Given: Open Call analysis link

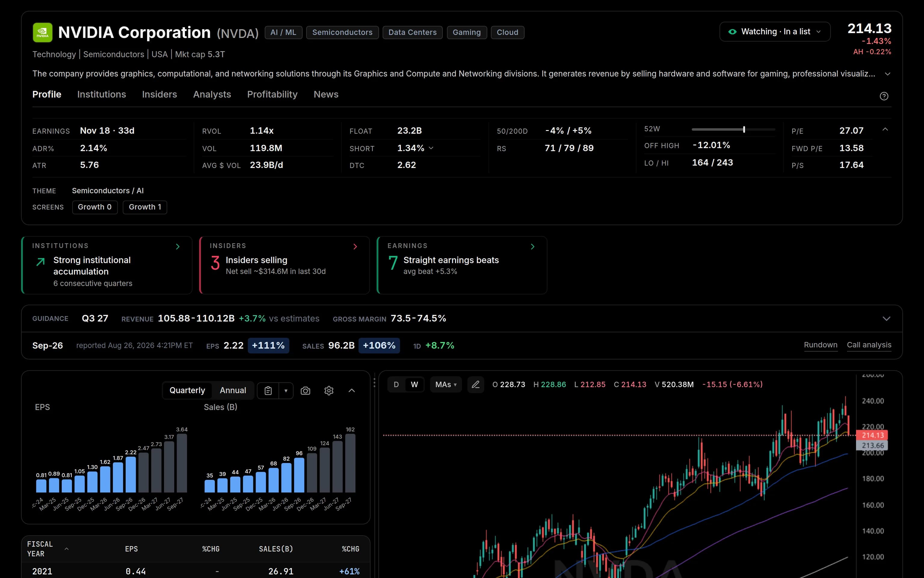Looking at the screenshot, I should tap(869, 345).
